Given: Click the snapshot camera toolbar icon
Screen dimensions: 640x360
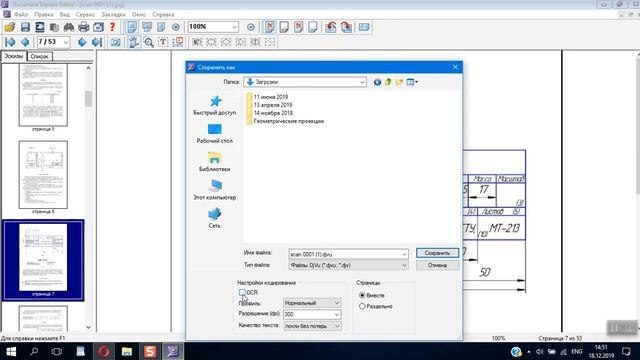Looking at the screenshot, I should click(116, 42).
